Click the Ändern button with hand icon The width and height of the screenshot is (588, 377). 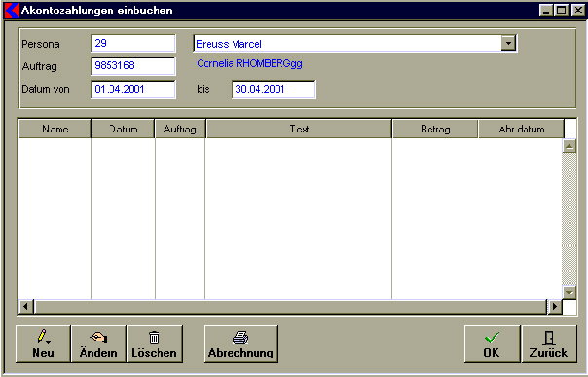(98, 344)
